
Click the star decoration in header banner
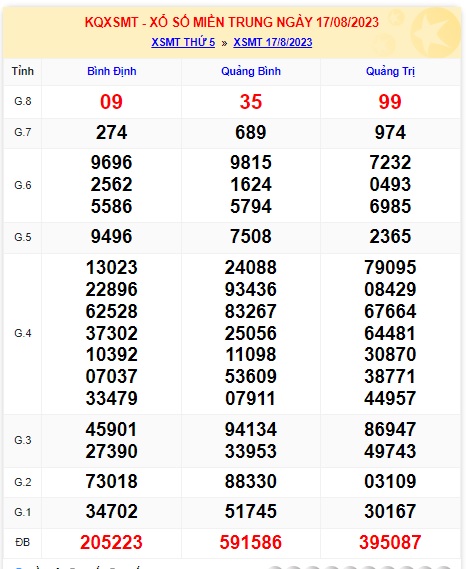(435, 32)
